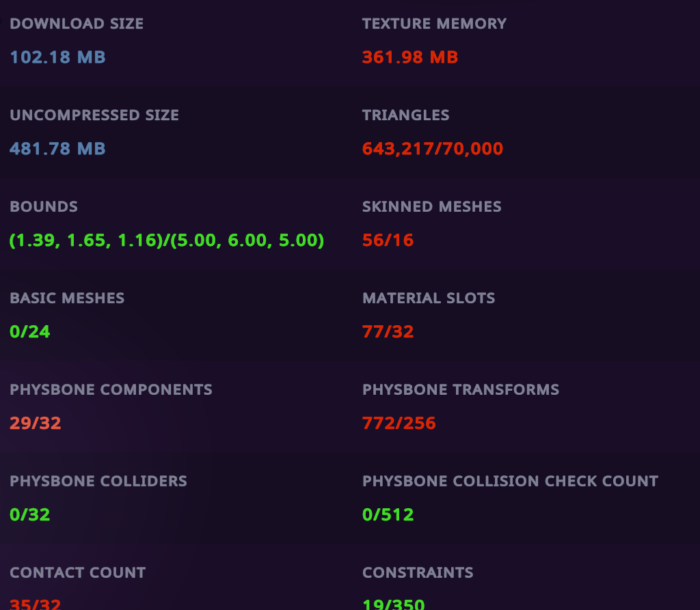The image size is (700, 610).
Task: Select the PHYSBONE TRANSFORMS label
Action: click(460, 389)
